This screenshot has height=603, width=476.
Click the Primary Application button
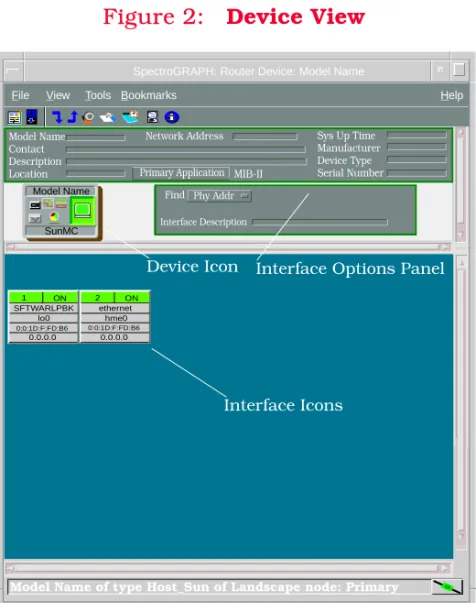(181, 173)
